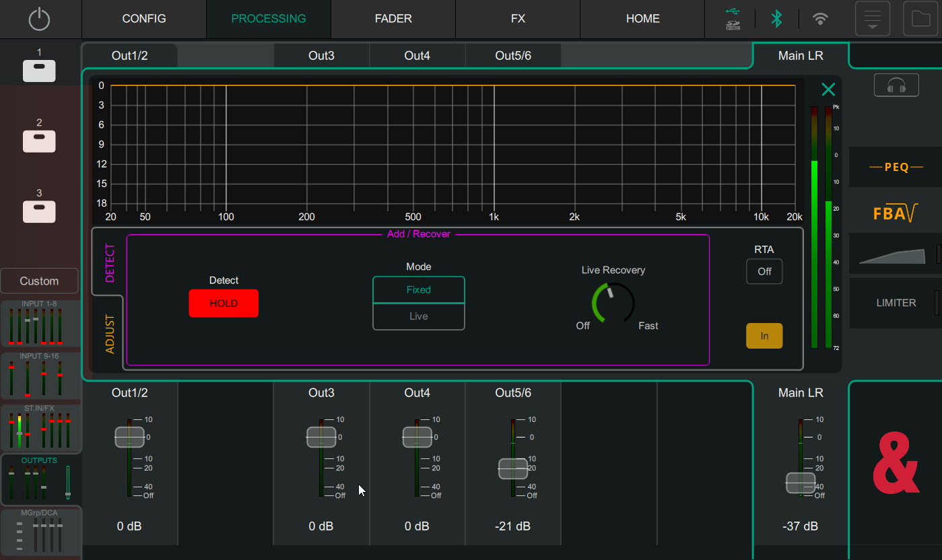The height and width of the screenshot is (560, 942).
Task: Click the Out5/6 fader handle
Action: pyautogui.click(x=513, y=468)
